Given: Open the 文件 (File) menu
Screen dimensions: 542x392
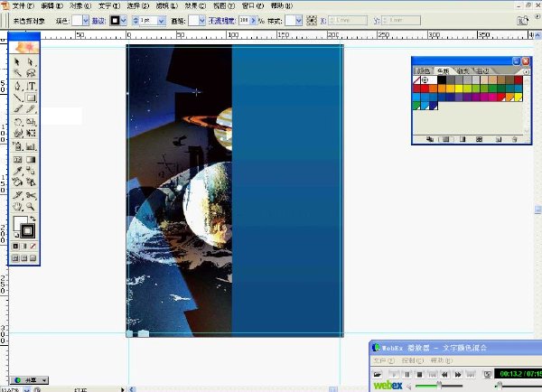Looking at the screenshot, I should (x=23, y=5).
